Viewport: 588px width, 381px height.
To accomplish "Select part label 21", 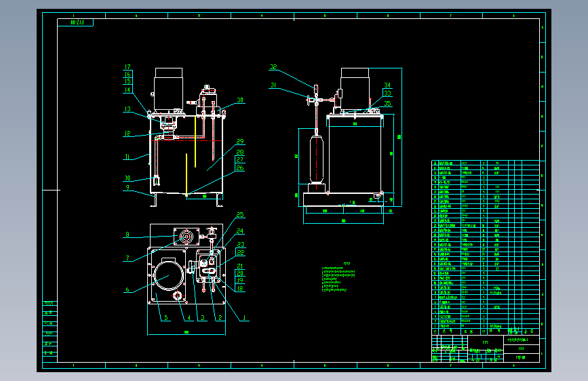I will pyautogui.click(x=240, y=266).
